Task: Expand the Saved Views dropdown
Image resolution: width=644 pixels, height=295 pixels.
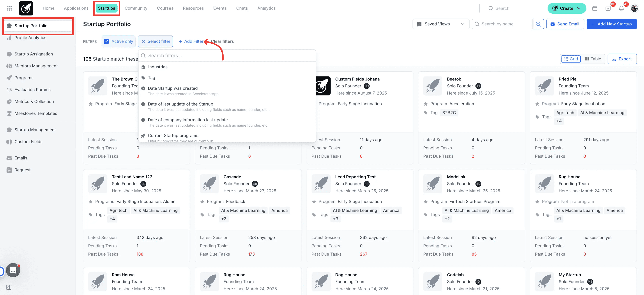Action: (441, 24)
